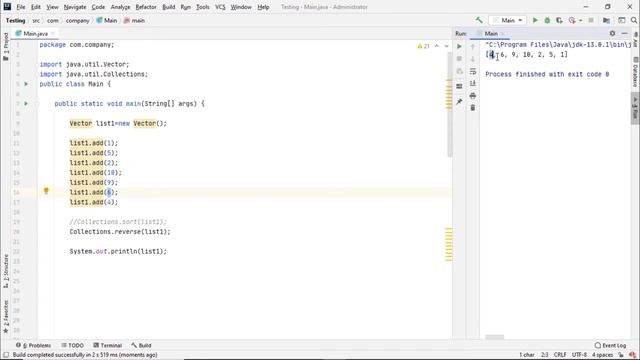Toggle soft-wrap in Run console
640x360 pixels.
click(x=473, y=71)
